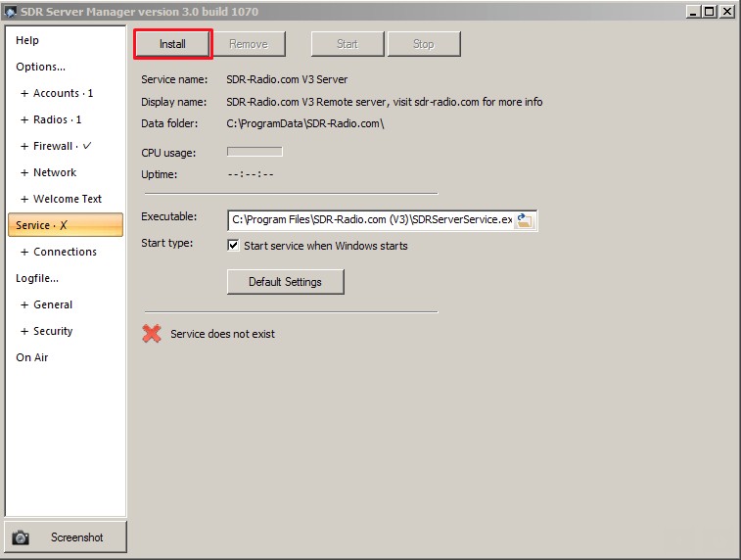Click the data folder path 'C:\ProgramData\SDR-Radio.com\'
This screenshot has height=560, width=741.
[x=305, y=123]
